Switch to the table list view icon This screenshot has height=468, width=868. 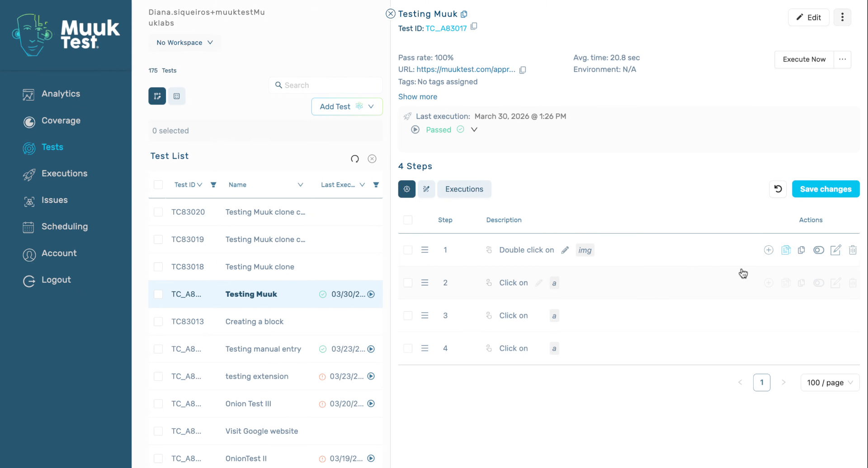(177, 96)
